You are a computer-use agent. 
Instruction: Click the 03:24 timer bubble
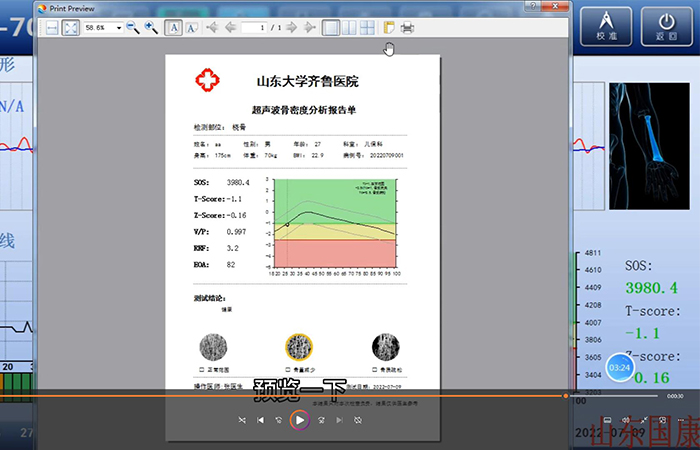pos(620,367)
